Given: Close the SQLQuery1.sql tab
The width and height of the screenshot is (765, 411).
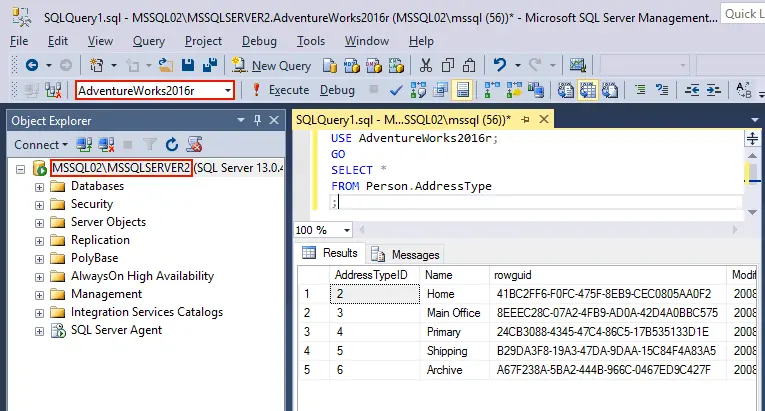Looking at the screenshot, I should (x=544, y=119).
